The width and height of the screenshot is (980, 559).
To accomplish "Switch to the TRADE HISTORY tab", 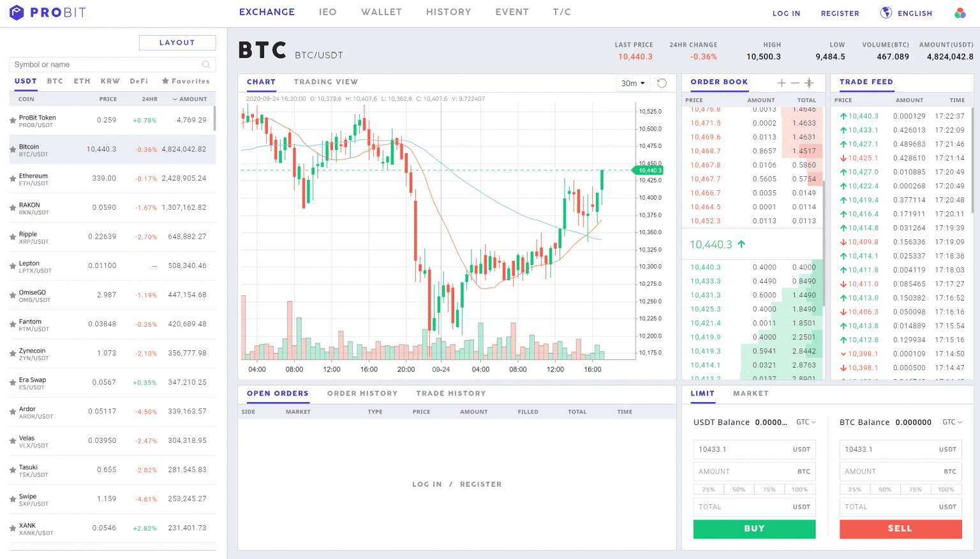I will (x=451, y=394).
